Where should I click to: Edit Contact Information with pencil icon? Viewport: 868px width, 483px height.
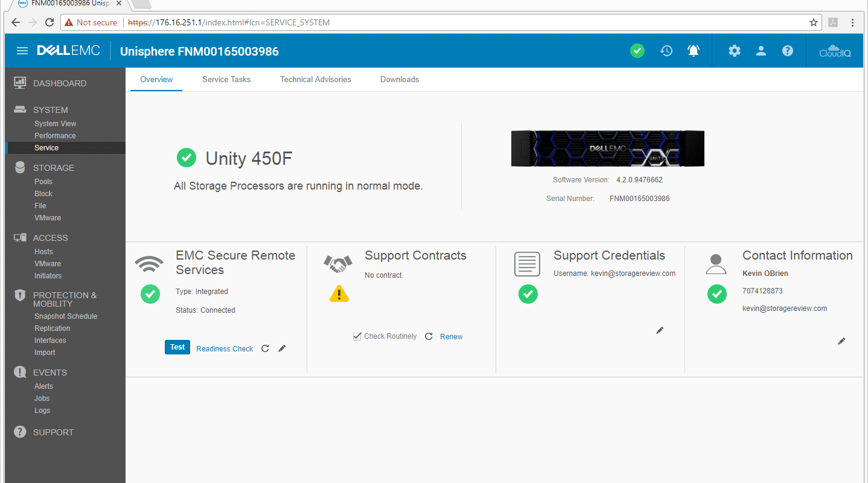[841, 341]
